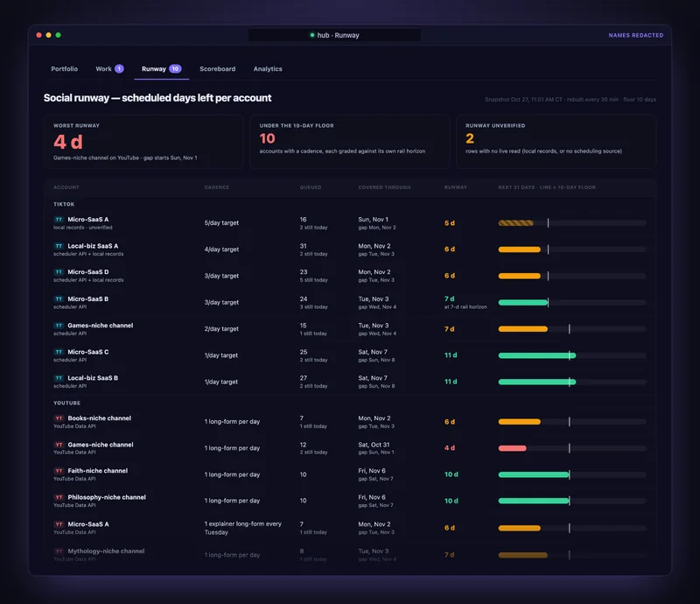Go to the Analytics tab
Image resolution: width=700 pixels, height=604 pixels.
pyautogui.click(x=268, y=69)
